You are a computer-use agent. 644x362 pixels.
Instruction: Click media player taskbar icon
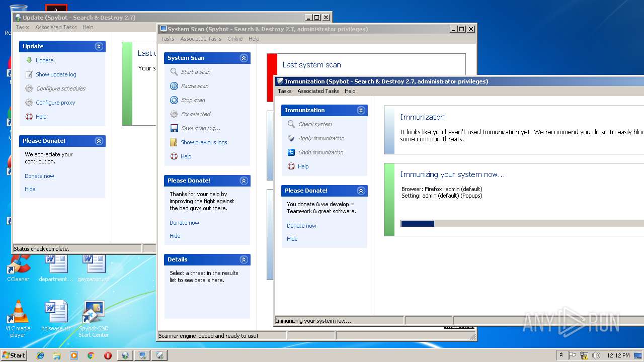pos(74,355)
